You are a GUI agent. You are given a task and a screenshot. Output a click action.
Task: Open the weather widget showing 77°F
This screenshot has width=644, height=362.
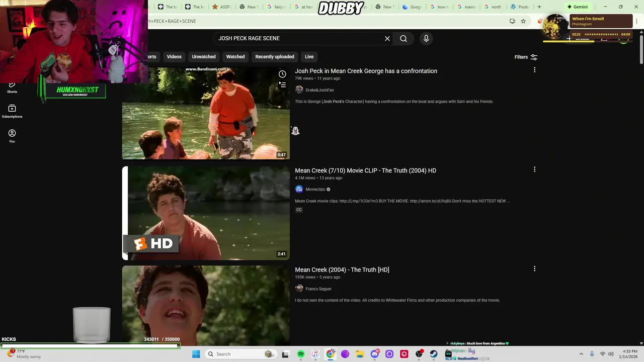[x=24, y=354]
